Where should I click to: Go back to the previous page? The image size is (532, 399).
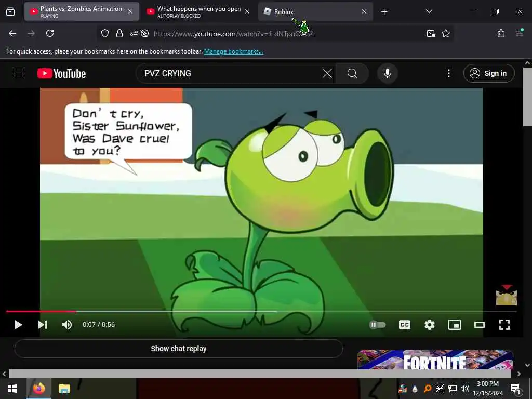click(x=12, y=33)
